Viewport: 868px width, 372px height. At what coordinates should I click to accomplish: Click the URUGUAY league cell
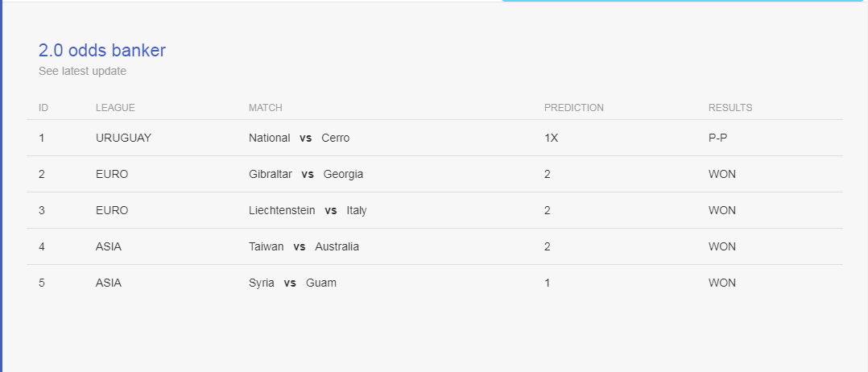click(123, 138)
